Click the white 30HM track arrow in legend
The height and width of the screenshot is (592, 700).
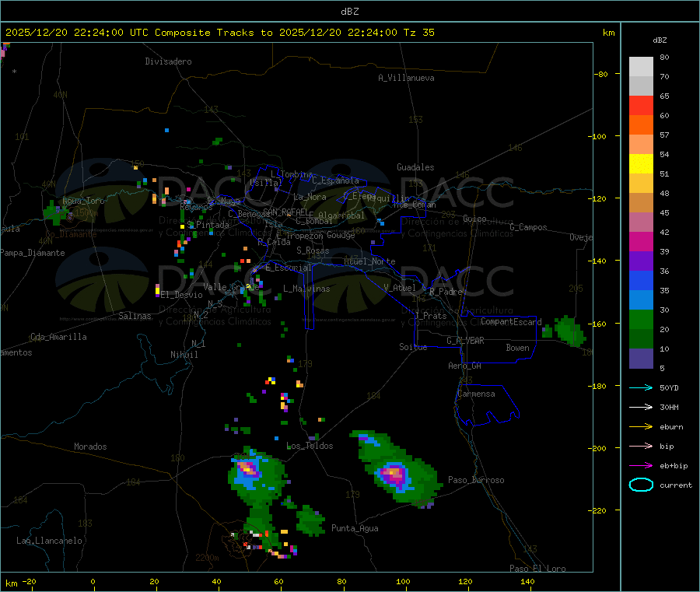click(x=641, y=407)
